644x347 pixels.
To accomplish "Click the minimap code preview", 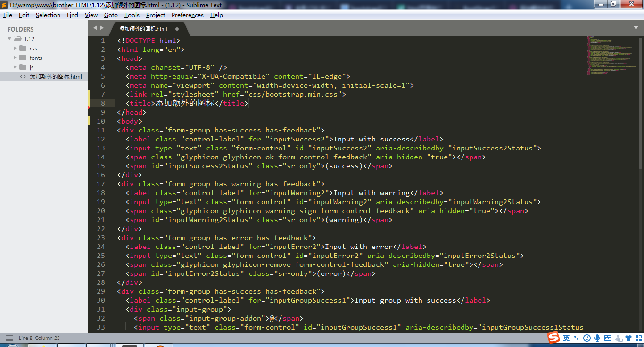I will 611,56.
